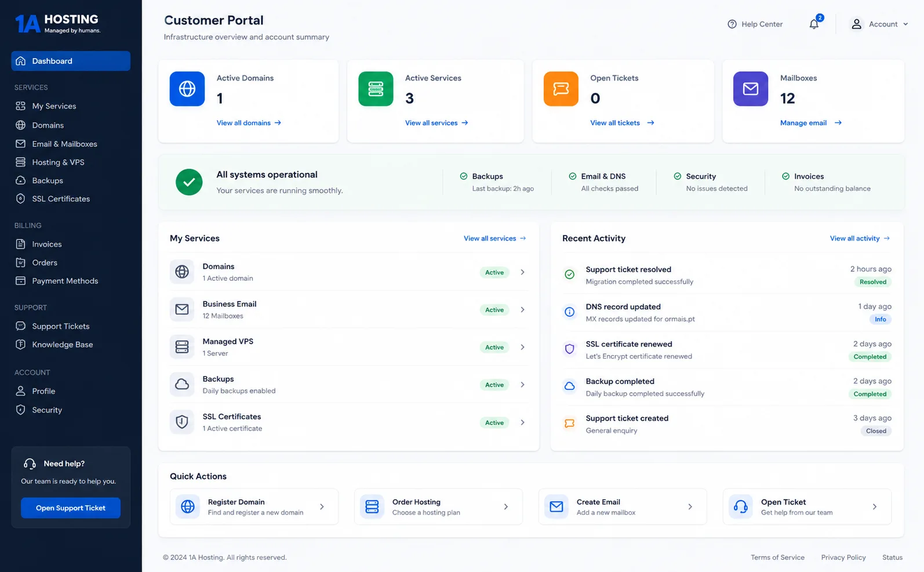Expand the Business Email row chevron
The image size is (924, 572).
pyautogui.click(x=522, y=310)
